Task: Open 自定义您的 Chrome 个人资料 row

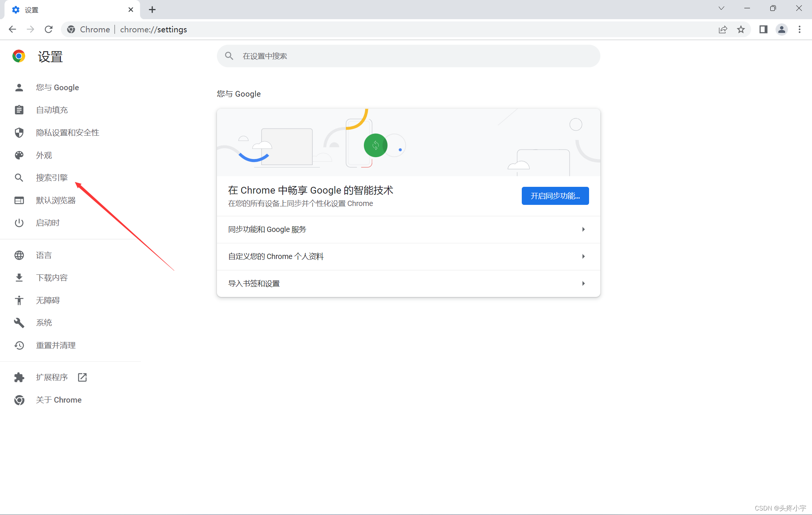Action: (408, 256)
